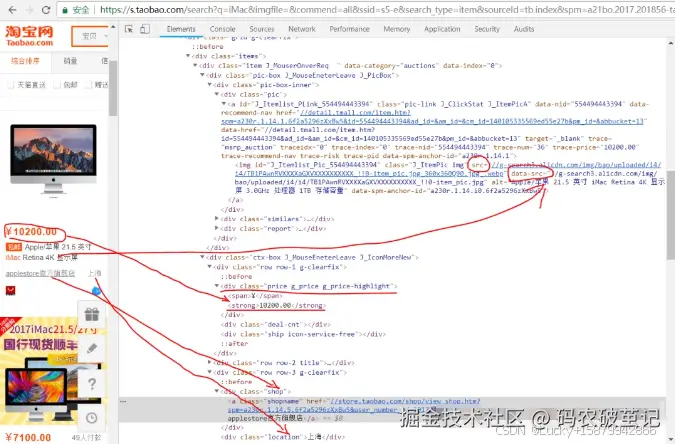The width and height of the screenshot is (675, 444).
Task: Collapse the div class="shop" node
Action: point(217,391)
